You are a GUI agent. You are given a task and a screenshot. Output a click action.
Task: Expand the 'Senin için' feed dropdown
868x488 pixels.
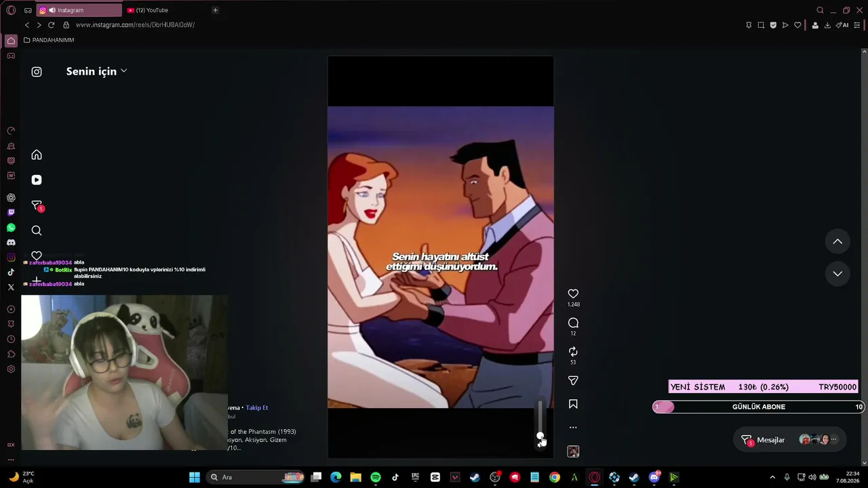(x=96, y=71)
